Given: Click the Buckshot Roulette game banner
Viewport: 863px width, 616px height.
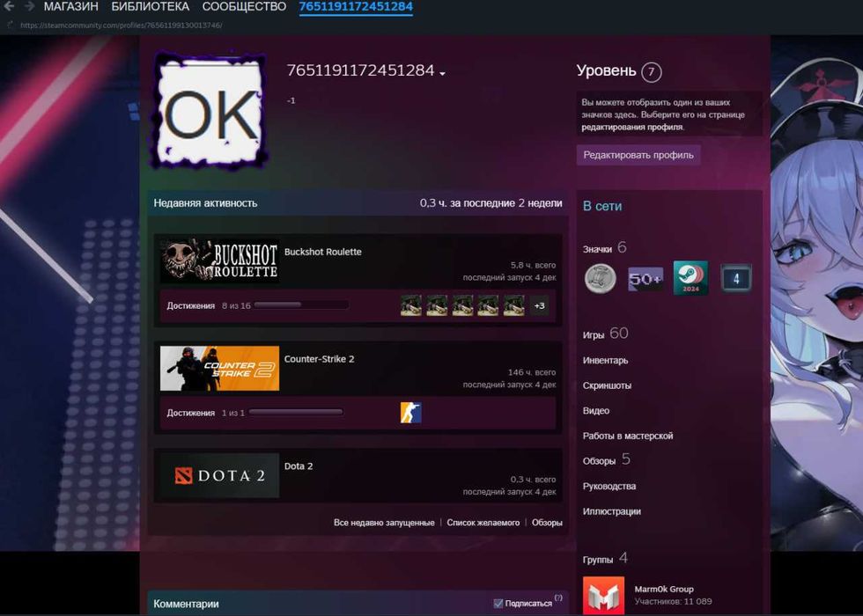Looking at the screenshot, I should (x=219, y=261).
